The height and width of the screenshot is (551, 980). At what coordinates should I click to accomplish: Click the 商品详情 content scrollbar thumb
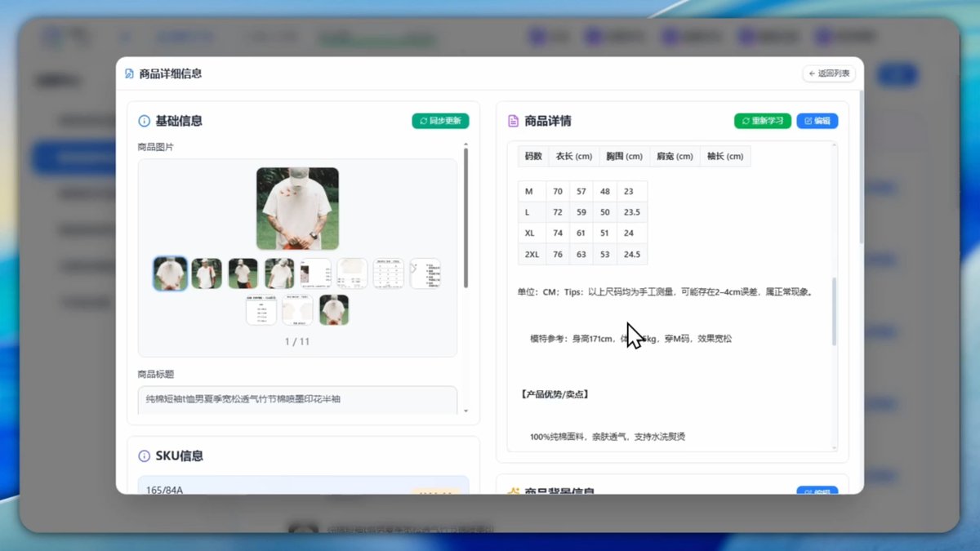[x=834, y=311]
